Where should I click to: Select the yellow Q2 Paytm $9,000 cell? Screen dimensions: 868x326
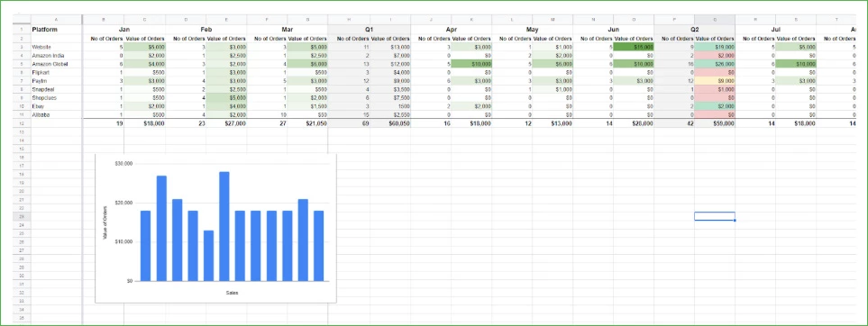[x=715, y=81]
